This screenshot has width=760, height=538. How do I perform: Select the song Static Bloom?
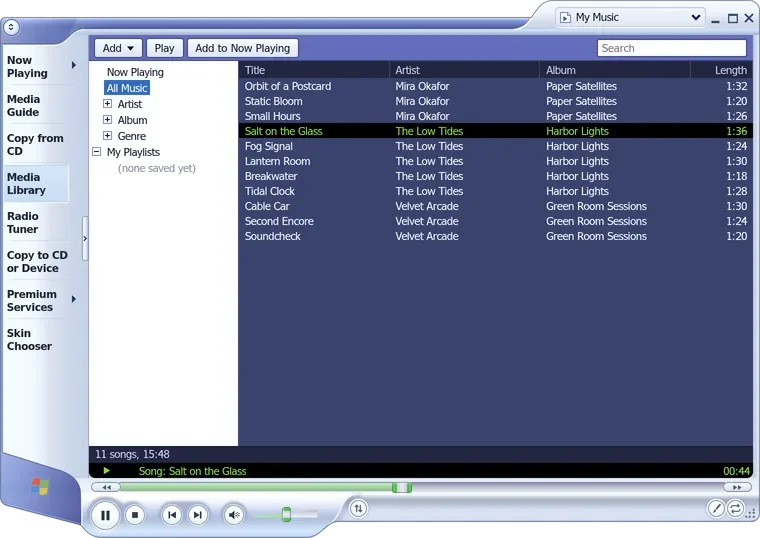click(495, 101)
